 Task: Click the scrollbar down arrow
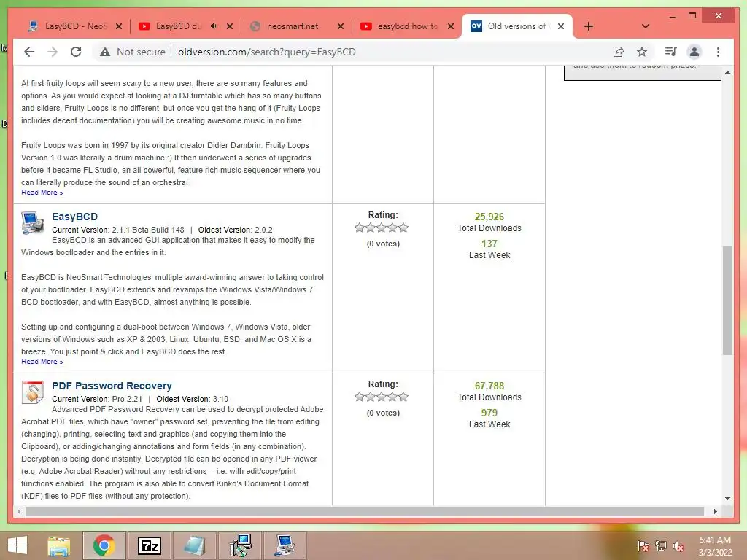point(727,499)
